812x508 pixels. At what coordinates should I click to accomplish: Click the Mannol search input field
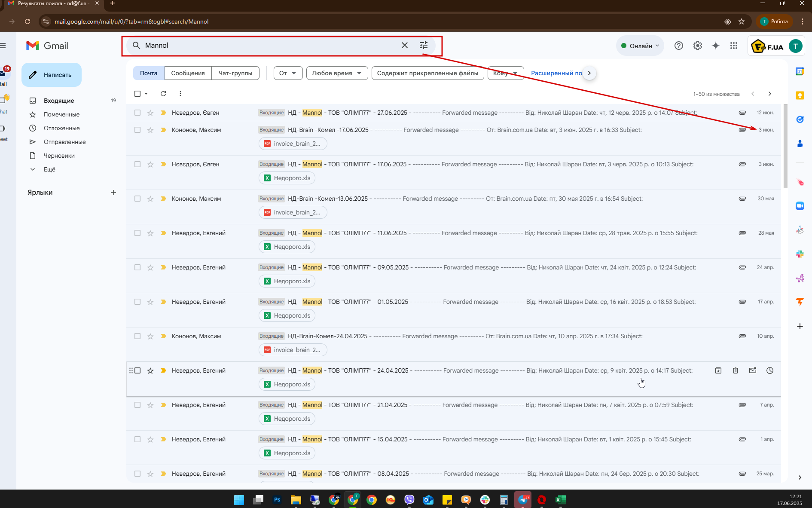(x=271, y=45)
